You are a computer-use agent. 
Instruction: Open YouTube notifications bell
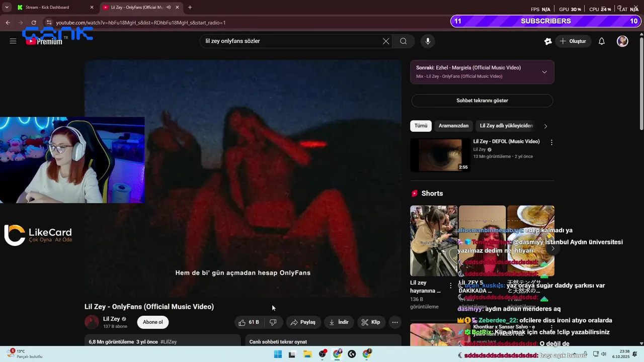pos(602,41)
